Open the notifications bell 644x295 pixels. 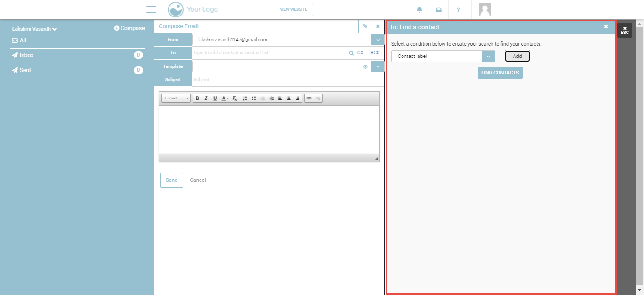point(419,10)
